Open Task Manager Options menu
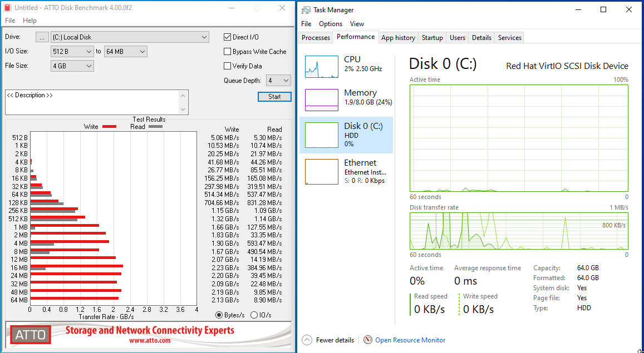 [330, 24]
